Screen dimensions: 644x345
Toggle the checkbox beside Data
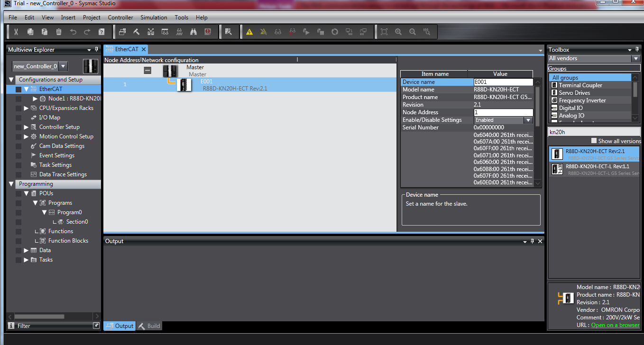coord(18,250)
